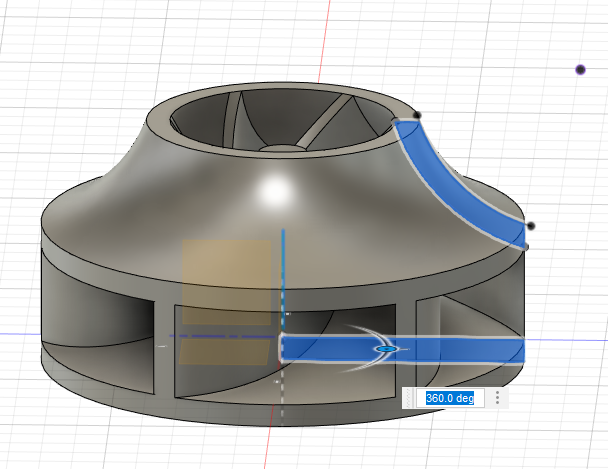Click the 360.0 deg angle input field
The image size is (608, 469).
[x=450, y=398]
